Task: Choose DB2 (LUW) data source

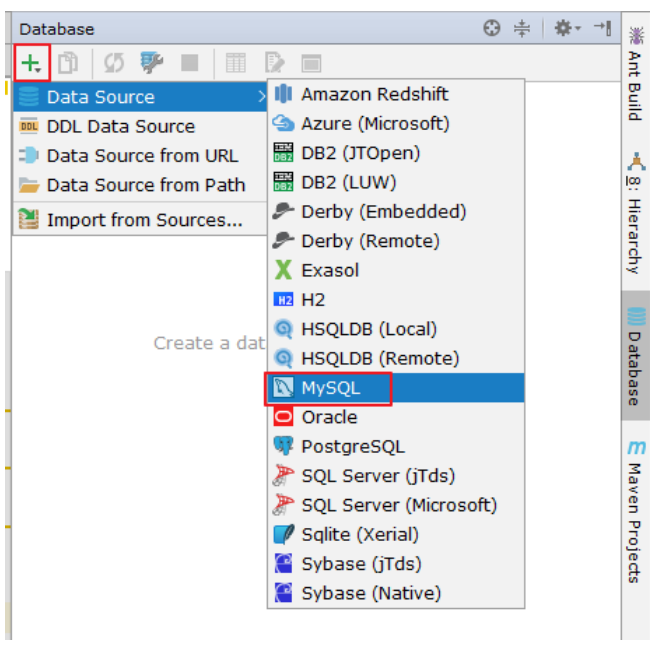Action: (x=396, y=182)
